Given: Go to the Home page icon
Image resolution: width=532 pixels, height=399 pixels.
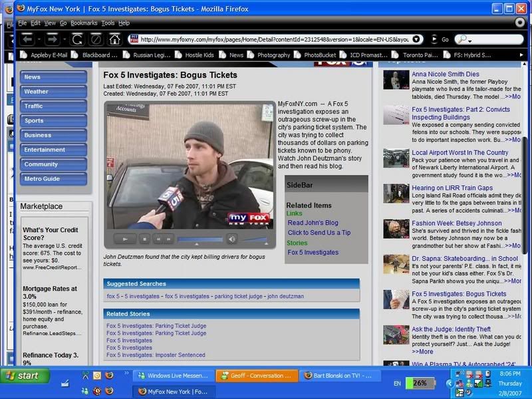Looking at the screenshot, I should [x=114, y=39].
